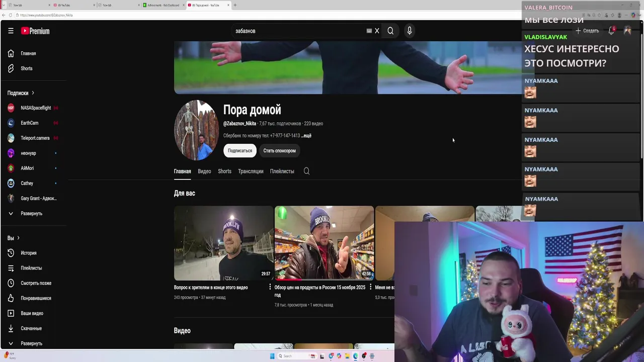
Task: Open options menu for Обзор цен video
Action: pos(371,287)
